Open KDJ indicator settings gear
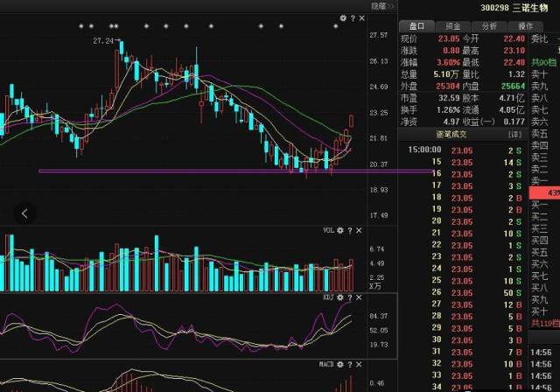Viewport: 560px width, 392px height. [340, 297]
